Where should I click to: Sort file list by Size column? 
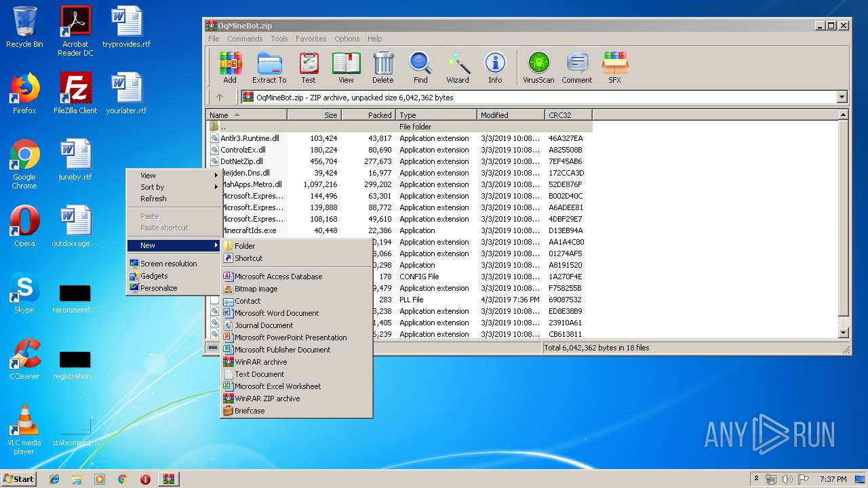click(315, 115)
